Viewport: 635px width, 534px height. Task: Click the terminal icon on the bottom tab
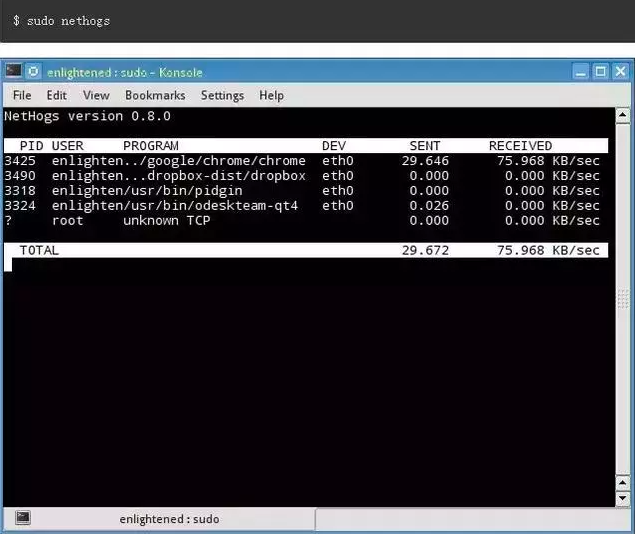pos(23,517)
